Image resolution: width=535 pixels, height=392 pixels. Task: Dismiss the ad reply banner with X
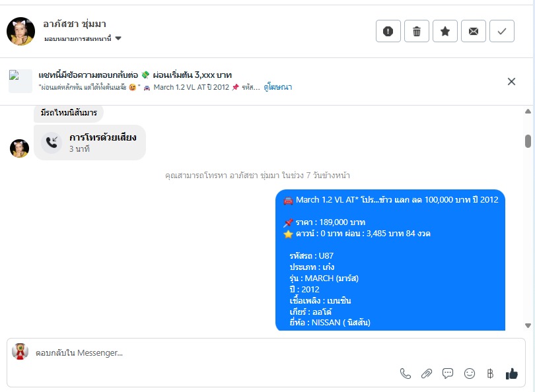click(511, 81)
